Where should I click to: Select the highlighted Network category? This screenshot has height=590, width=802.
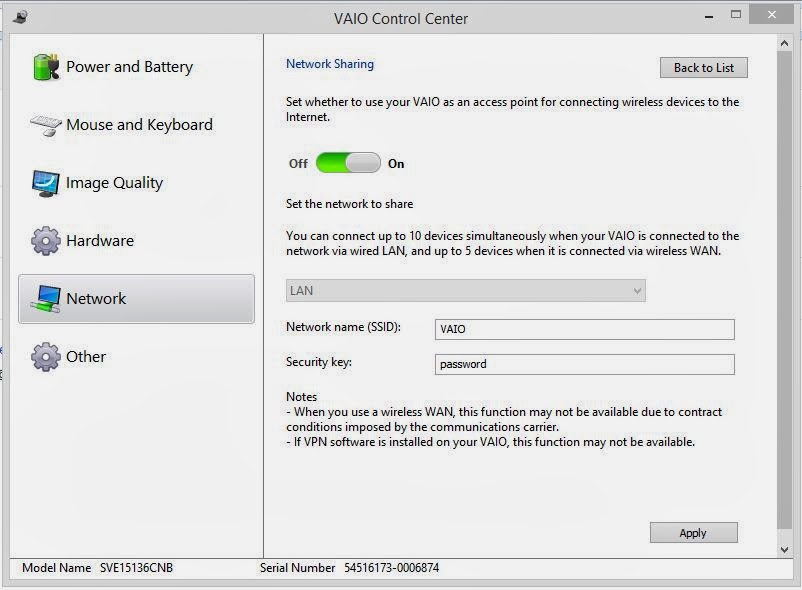[137, 299]
